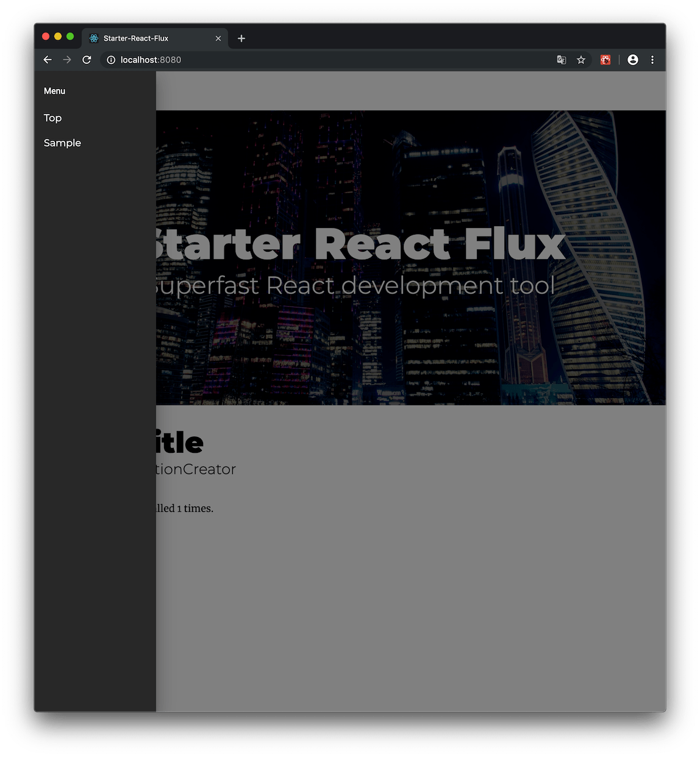The image size is (700, 757).
Task: Click the Superfast React development tool subtitle
Action: (355, 286)
